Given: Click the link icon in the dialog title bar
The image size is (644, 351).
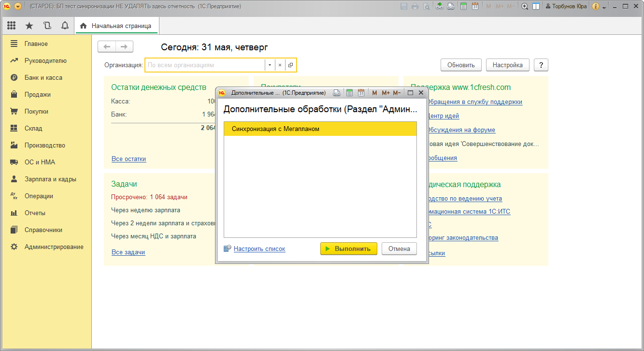Looking at the screenshot, I should point(337,93).
